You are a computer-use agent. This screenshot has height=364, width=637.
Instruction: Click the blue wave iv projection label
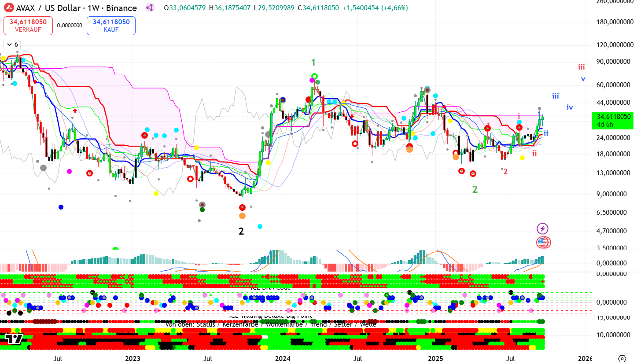point(570,107)
